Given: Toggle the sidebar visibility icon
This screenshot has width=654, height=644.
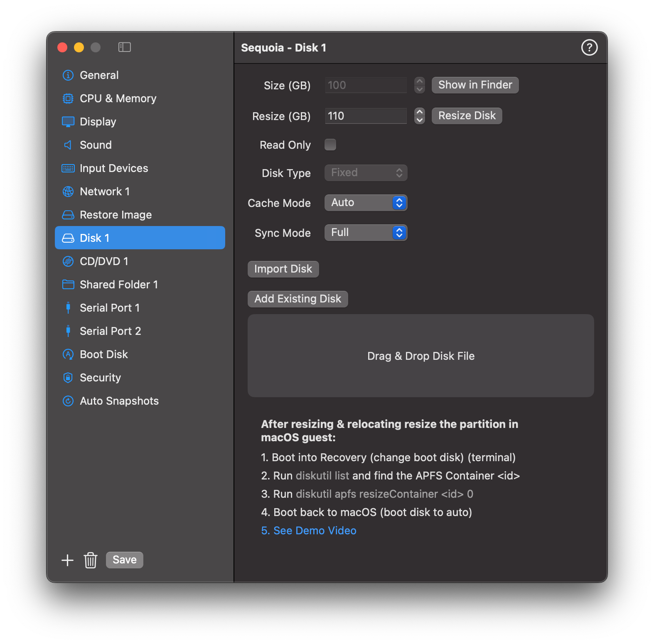Looking at the screenshot, I should [124, 47].
